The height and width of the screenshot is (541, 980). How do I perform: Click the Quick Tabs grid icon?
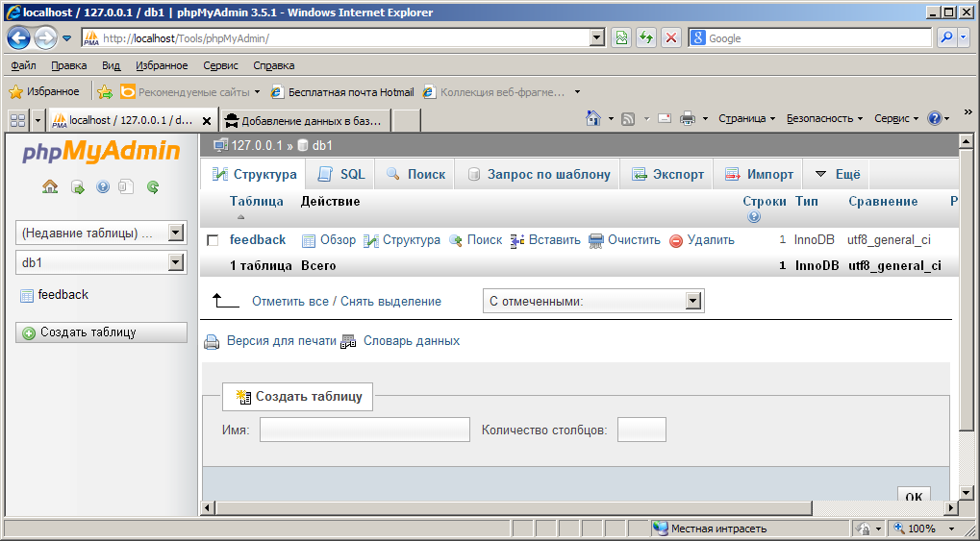pyautogui.click(x=18, y=120)
